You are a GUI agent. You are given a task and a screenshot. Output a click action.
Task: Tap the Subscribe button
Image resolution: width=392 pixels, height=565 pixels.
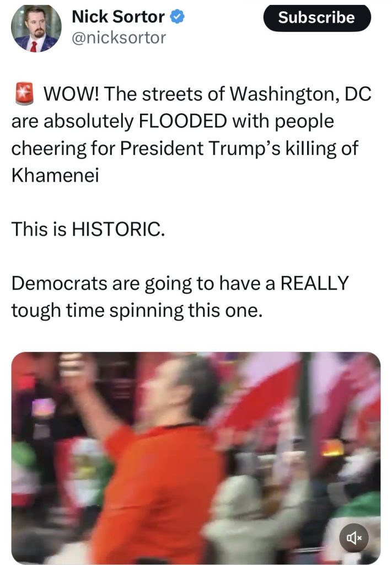(317, 18)
